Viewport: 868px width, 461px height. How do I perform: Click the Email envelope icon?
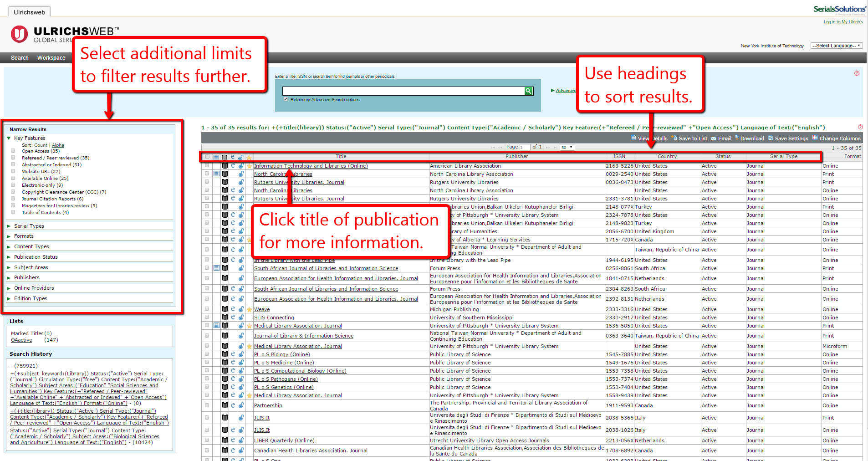click(x=714, y=138)
